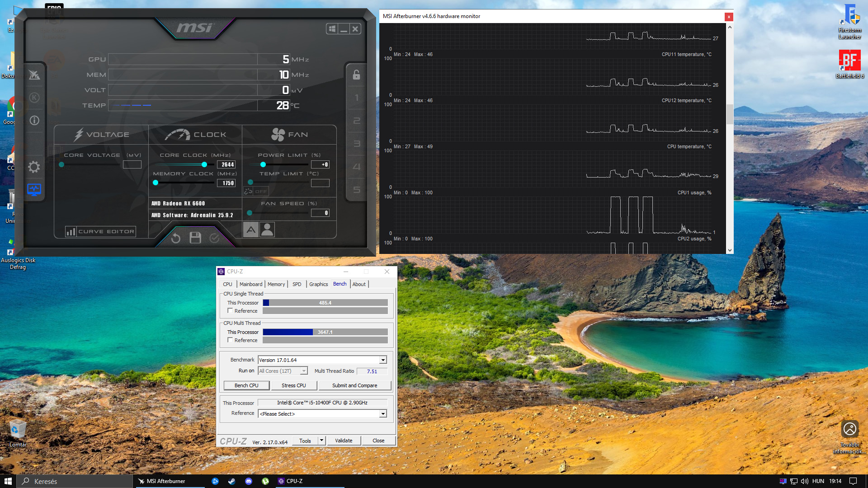Open MSI Afterburner settings gear
The image size is (868, 488).
click(x=34, y=167)
